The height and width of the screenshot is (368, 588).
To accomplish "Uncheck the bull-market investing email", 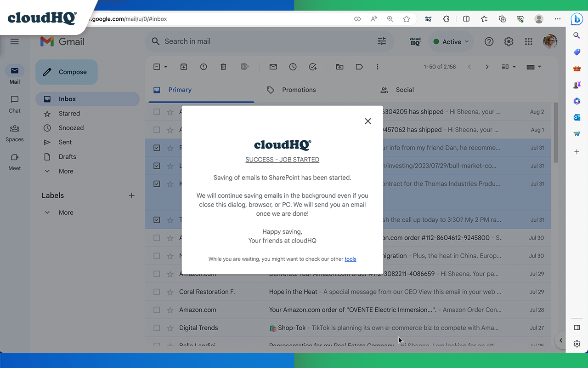I will click(157, 166).
